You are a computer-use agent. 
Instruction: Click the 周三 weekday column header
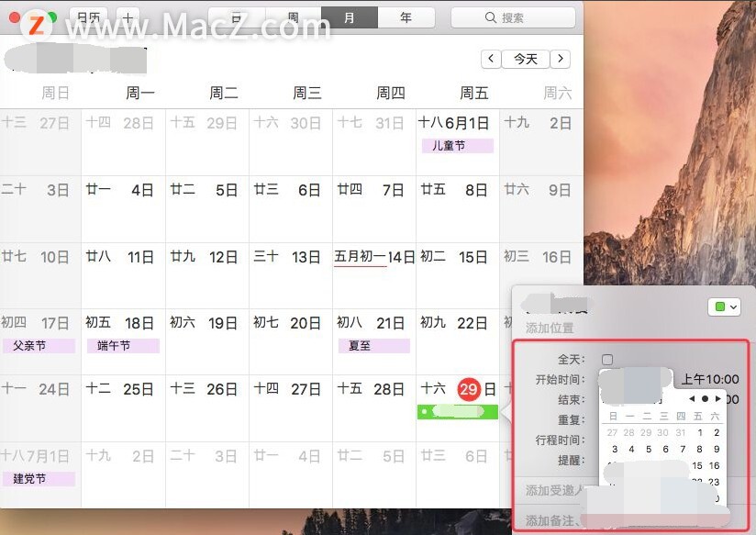coord(307,93)
